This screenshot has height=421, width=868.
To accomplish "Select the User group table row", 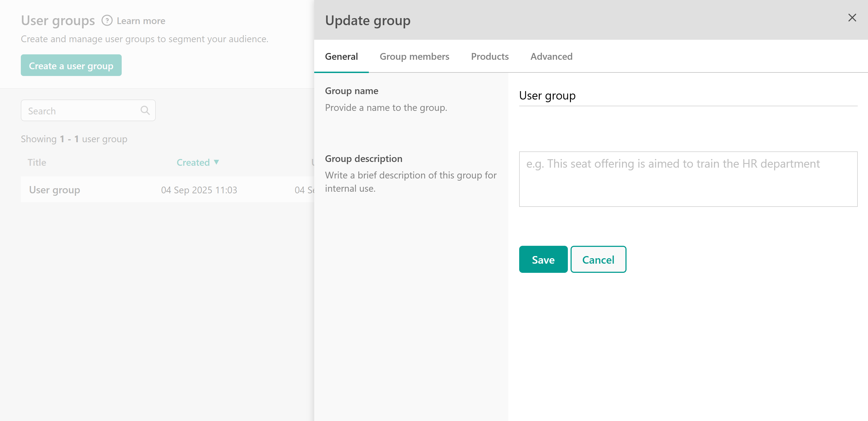I will coord(55,190).
